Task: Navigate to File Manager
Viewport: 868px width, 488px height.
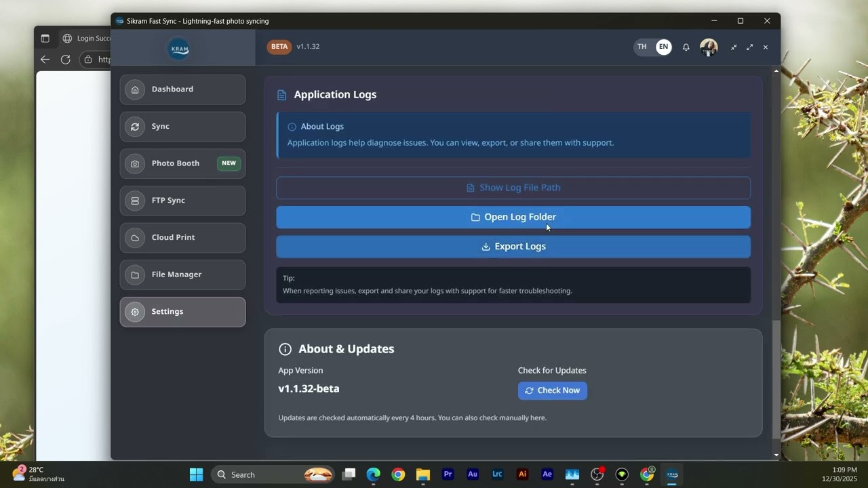Action: 183,274
